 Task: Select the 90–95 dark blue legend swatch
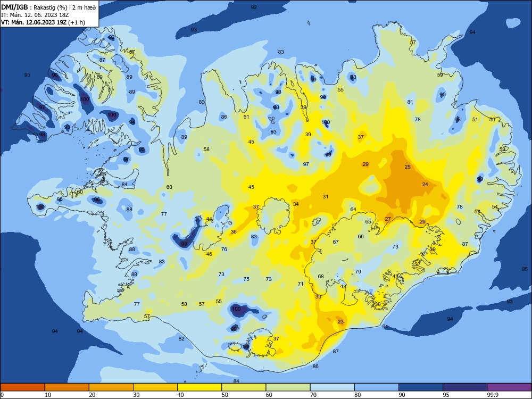pyautogui.click(x=421, y=387)
